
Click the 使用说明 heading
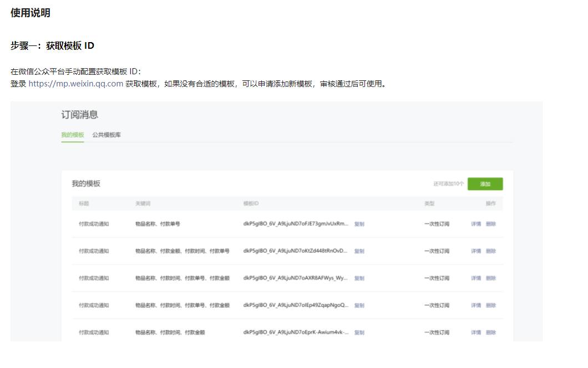click(31, 13)
